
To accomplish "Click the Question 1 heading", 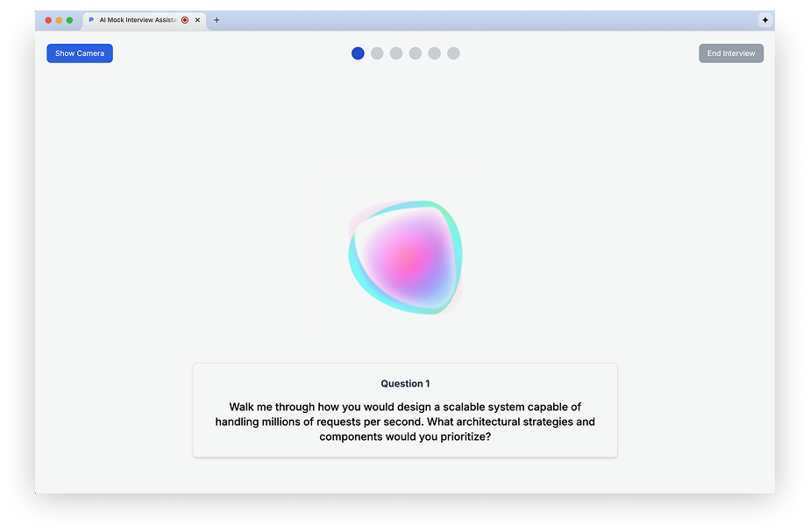I will (x=405, y=384).
